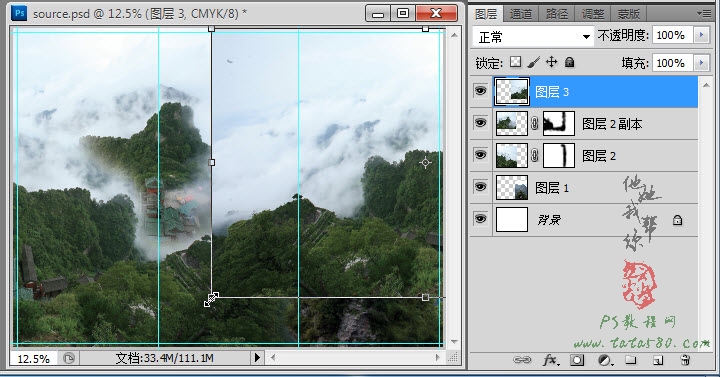Open the 正常 blend mode dropdown
Screen dimensions: 720x377
tap(533, 37)
